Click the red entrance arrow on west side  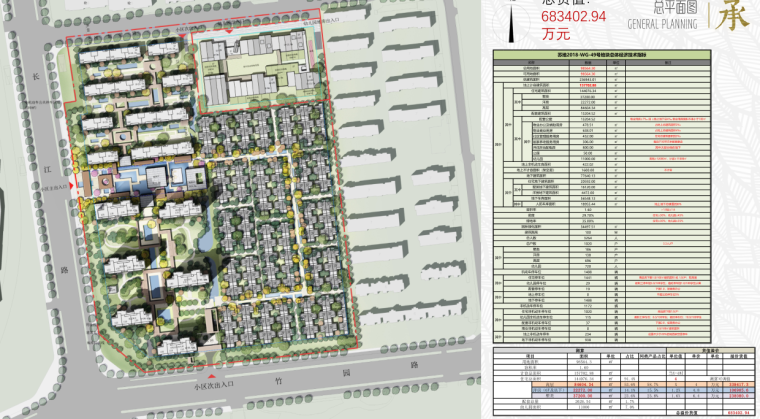click(x=73, y=185)
